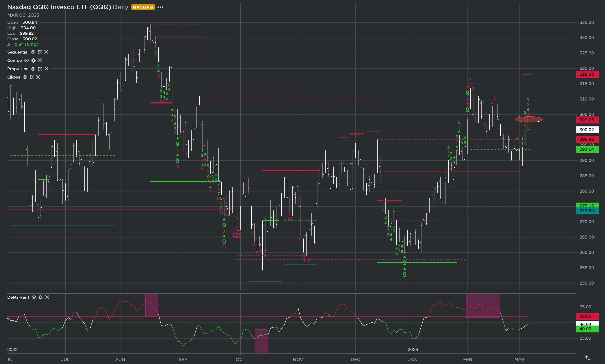Remove the Combo indicator

(x=40, y=60)
